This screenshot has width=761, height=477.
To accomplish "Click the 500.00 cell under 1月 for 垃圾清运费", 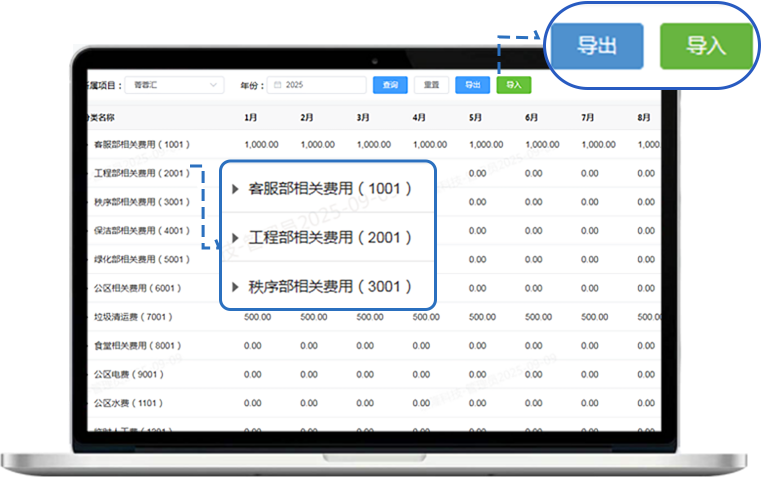I will tap(258, 317).
